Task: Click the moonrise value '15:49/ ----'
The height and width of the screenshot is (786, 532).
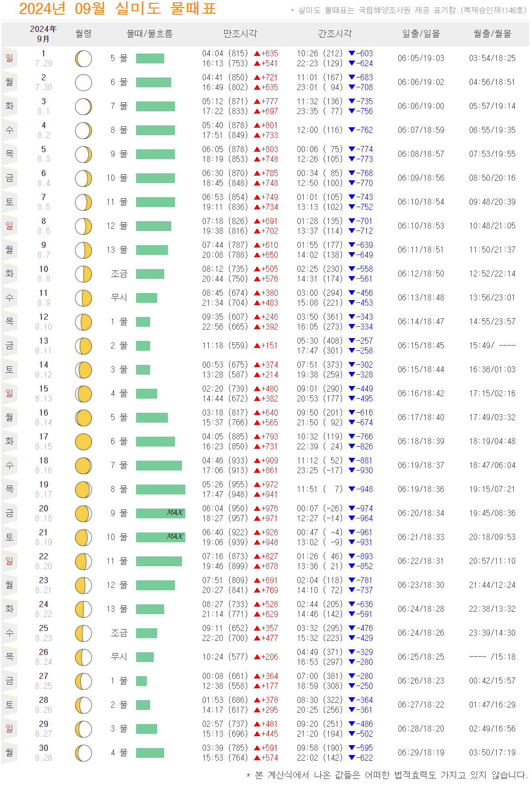Action: click(x=493, y=346)
